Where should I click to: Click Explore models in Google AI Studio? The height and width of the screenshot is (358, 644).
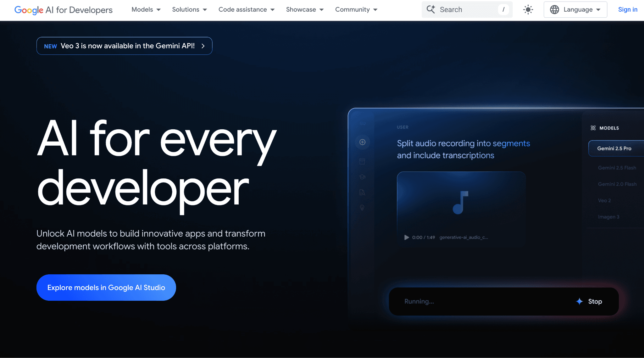106,288
